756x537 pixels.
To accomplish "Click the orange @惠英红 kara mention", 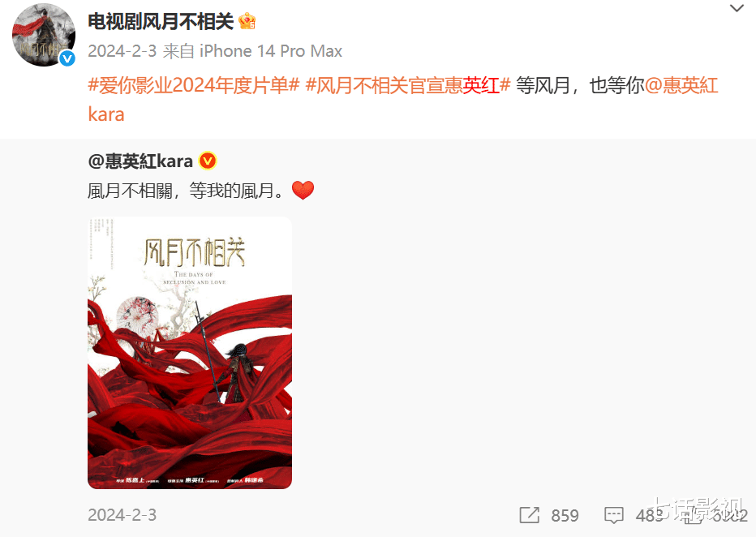I will coord(403,100).
